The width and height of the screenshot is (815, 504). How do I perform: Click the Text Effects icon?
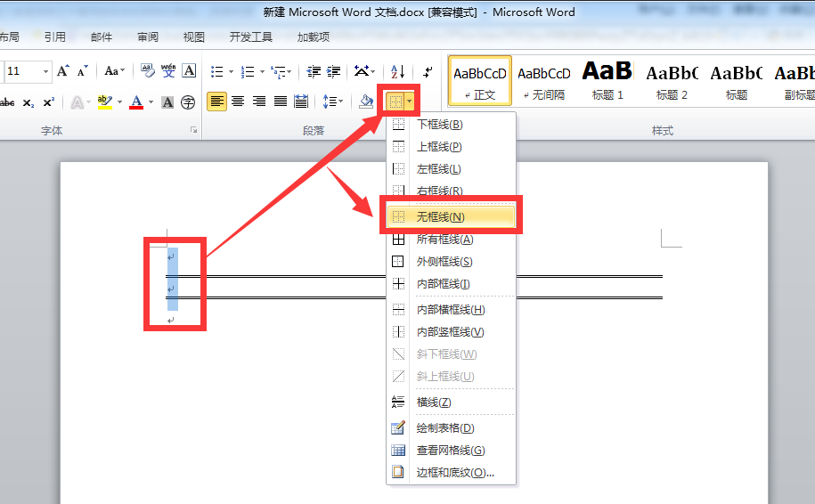77,102
